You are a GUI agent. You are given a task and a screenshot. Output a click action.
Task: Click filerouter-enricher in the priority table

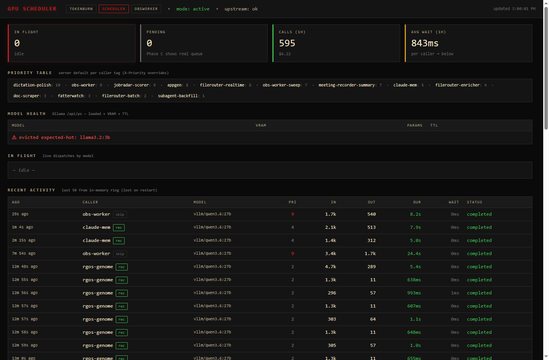point(457,85)
